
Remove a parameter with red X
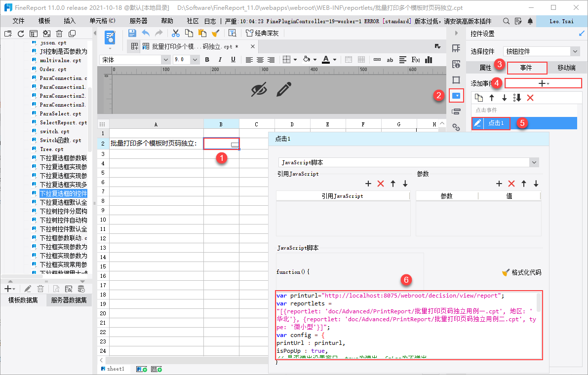click(x=511, y=184)
